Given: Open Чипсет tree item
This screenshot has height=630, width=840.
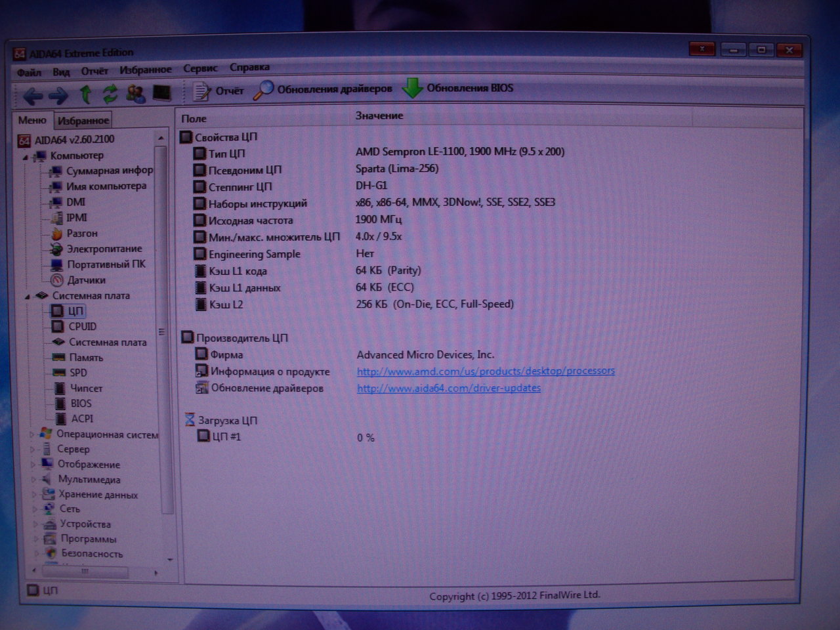Looking at the screenshot, I should (x=78, y=388).
